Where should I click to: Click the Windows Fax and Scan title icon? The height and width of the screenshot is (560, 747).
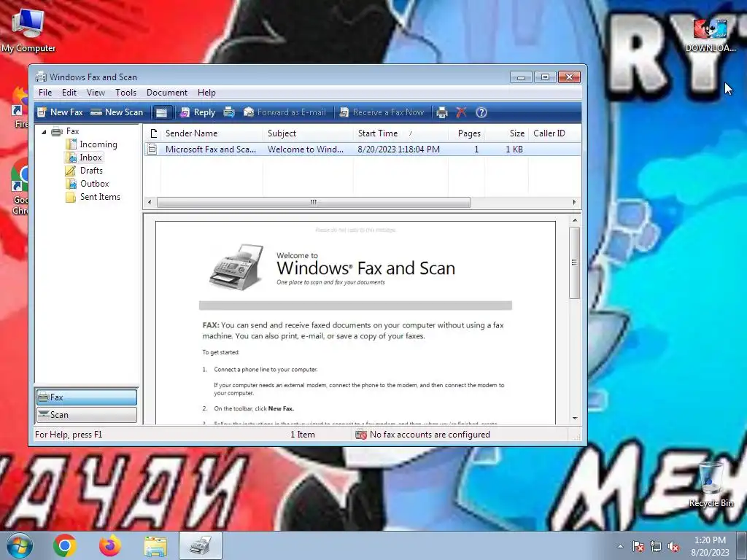[41, 77]
